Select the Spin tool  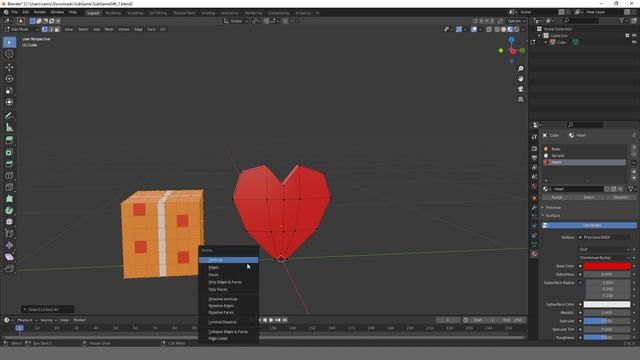[x=9, y=211]
